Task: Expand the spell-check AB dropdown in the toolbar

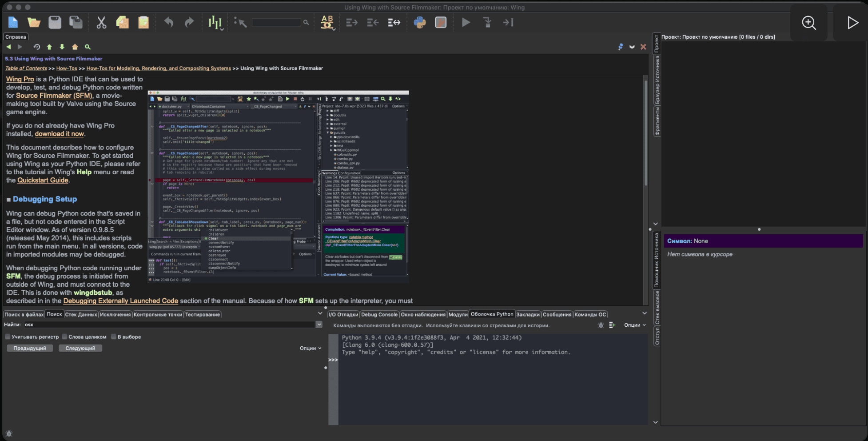Action: [x=334, y=29]
